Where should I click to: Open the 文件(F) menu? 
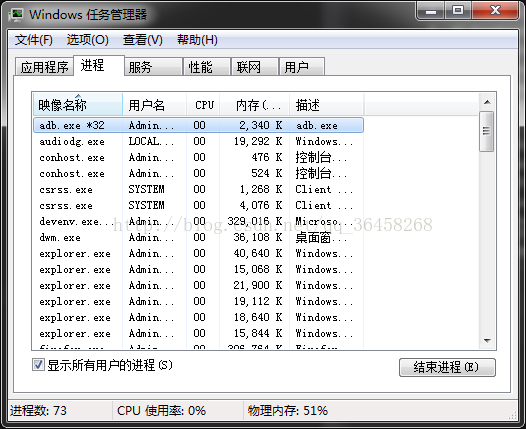pos(34,40)
